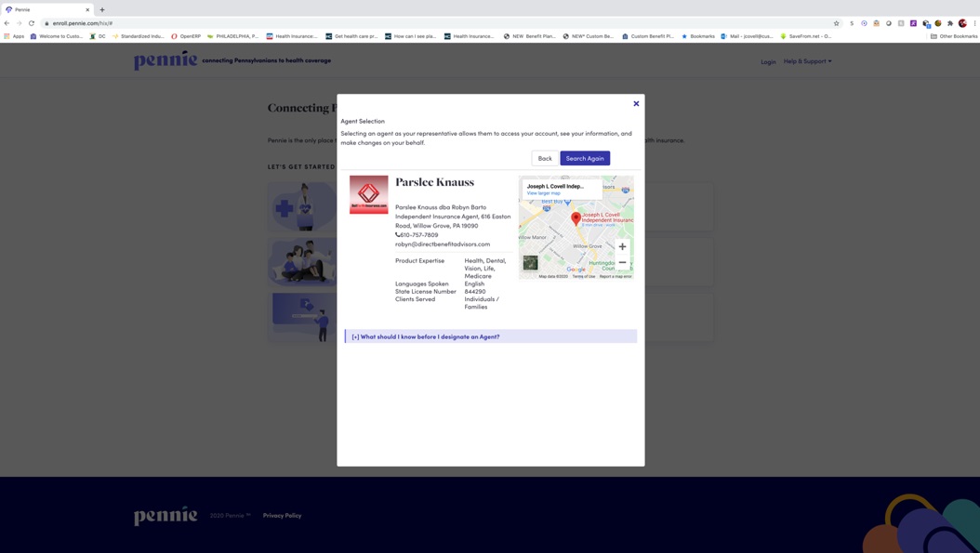Zoom out on the map
The image size is (980, 553).
pos(622,262)
